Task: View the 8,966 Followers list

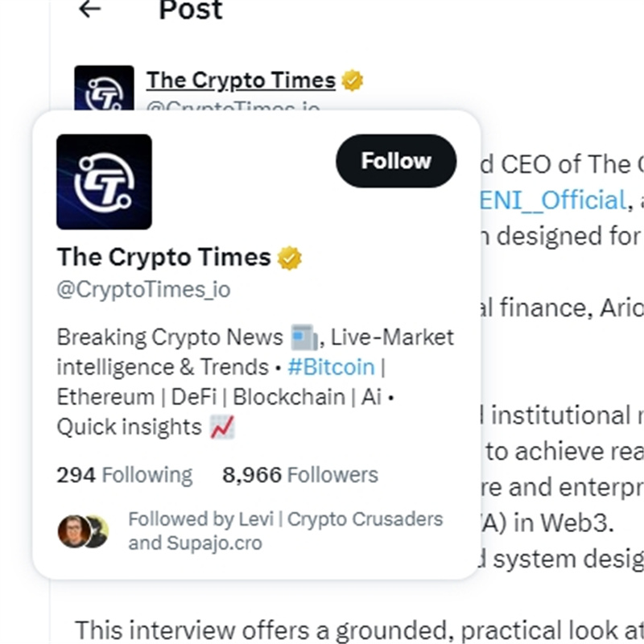Action: click(x=299, y=475)
